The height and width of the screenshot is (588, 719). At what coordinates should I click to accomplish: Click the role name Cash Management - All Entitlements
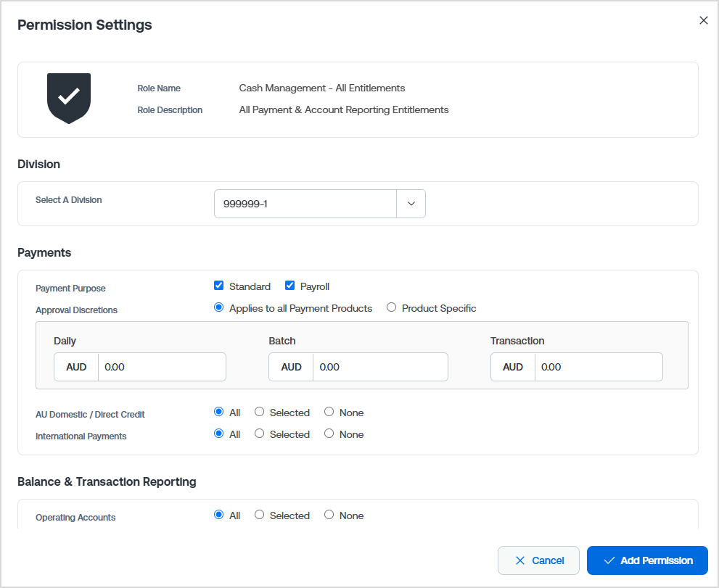(322, 88)
